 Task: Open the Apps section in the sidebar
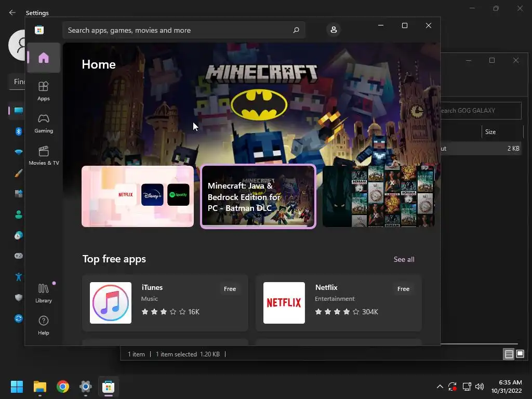click(44, 91)
